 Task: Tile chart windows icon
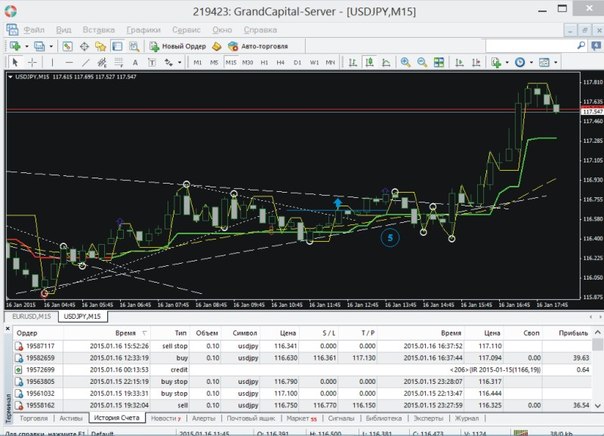click(439, 62)
